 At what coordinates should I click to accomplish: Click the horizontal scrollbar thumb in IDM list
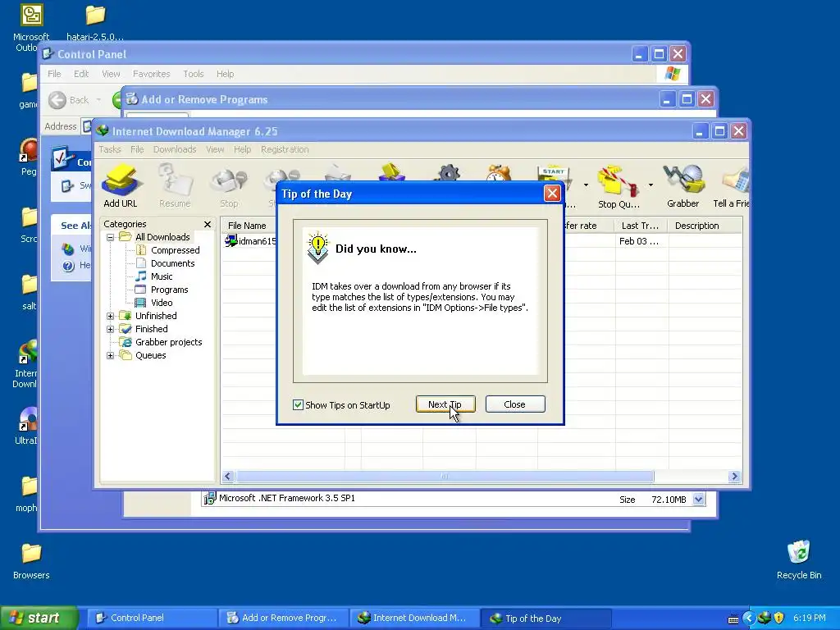click(444, 477)
